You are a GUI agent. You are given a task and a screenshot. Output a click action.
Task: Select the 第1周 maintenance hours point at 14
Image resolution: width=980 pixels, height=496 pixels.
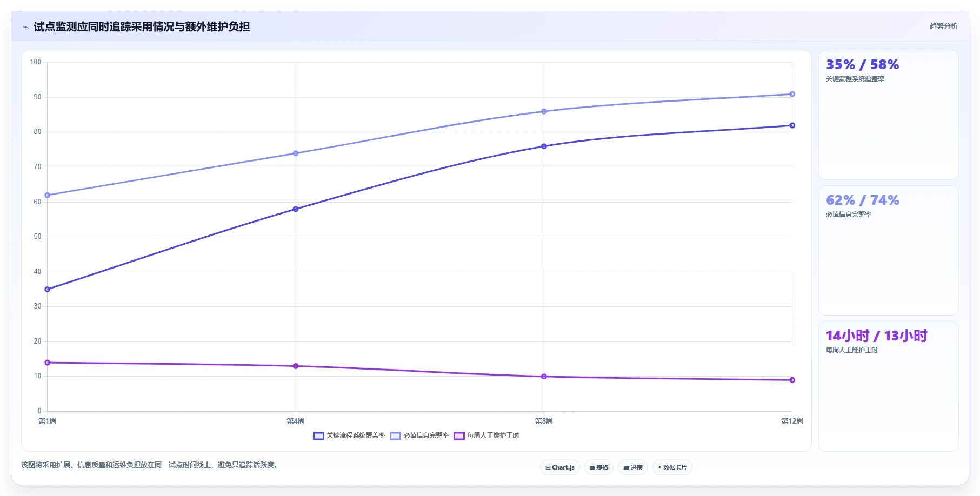tap(48, 363)
